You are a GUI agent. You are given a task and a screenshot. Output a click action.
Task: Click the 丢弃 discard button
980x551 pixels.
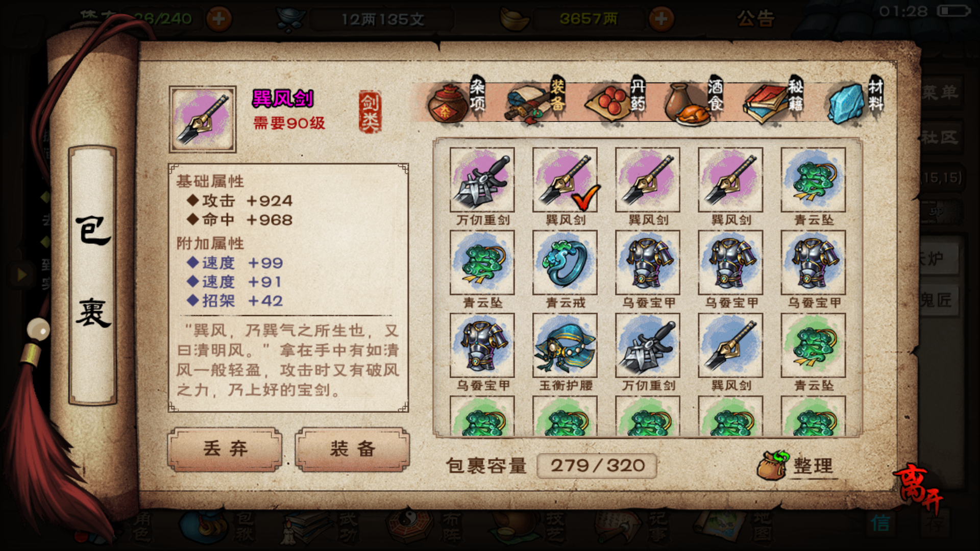225,449
